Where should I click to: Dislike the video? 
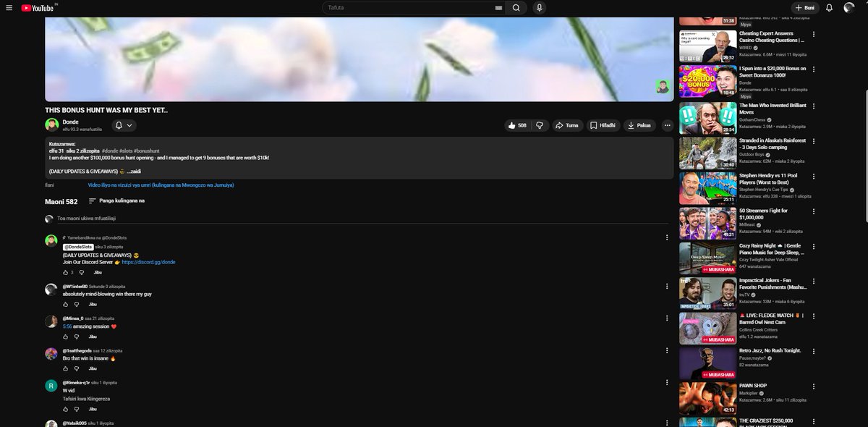coord(540,125)
